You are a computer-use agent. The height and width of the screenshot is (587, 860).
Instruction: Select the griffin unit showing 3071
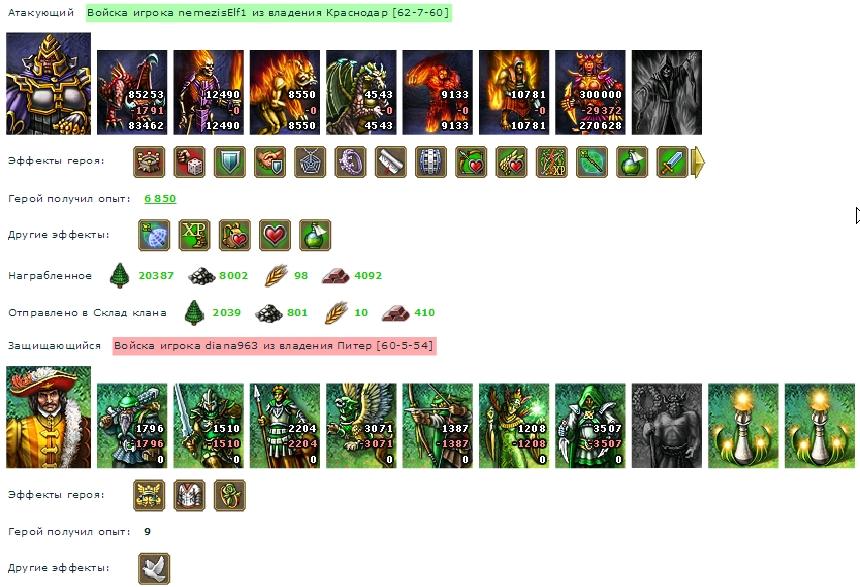pos(361,426)
